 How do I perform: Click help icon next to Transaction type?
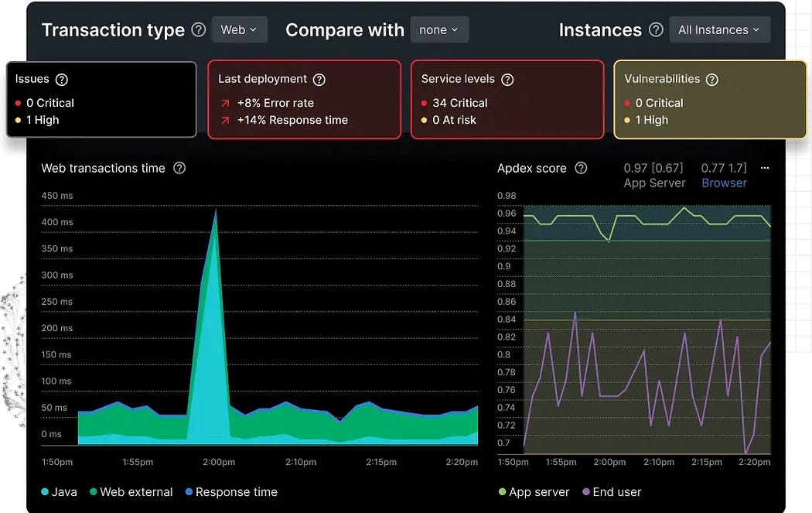(199, 30)
